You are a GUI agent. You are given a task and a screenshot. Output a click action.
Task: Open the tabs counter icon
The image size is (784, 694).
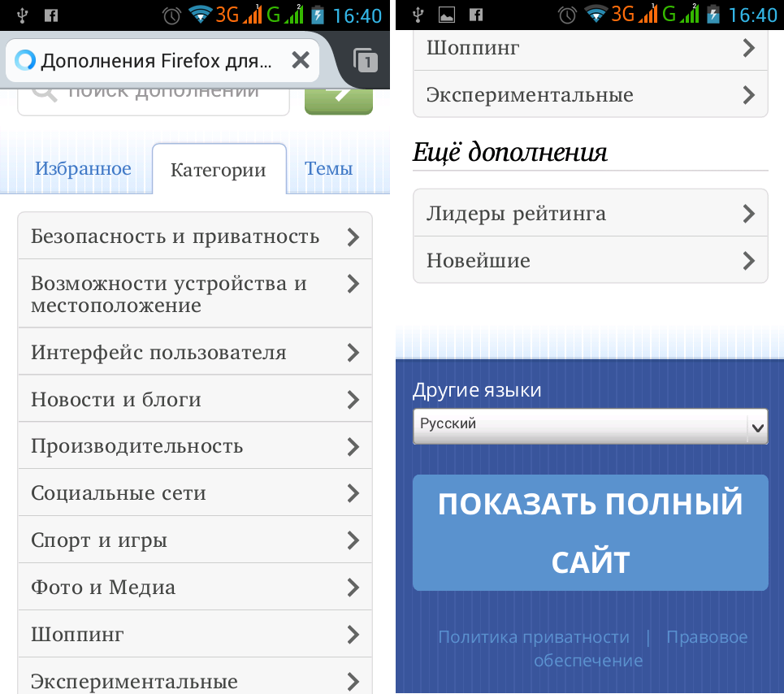point(366,60)
